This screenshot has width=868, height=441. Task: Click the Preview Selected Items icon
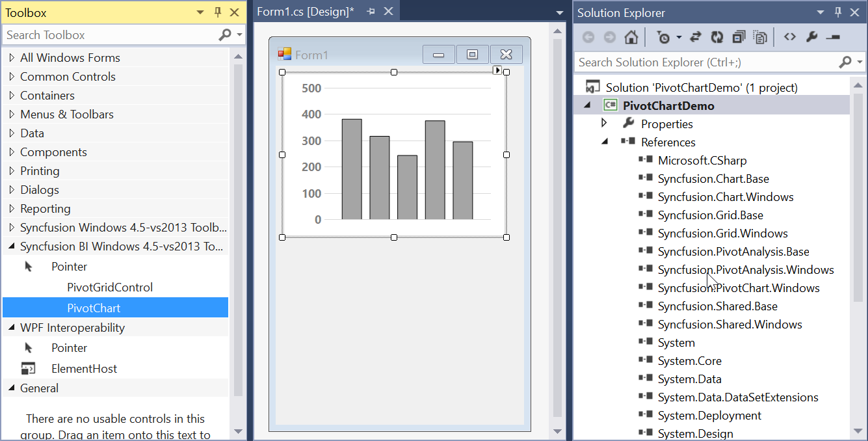(833, 38)
